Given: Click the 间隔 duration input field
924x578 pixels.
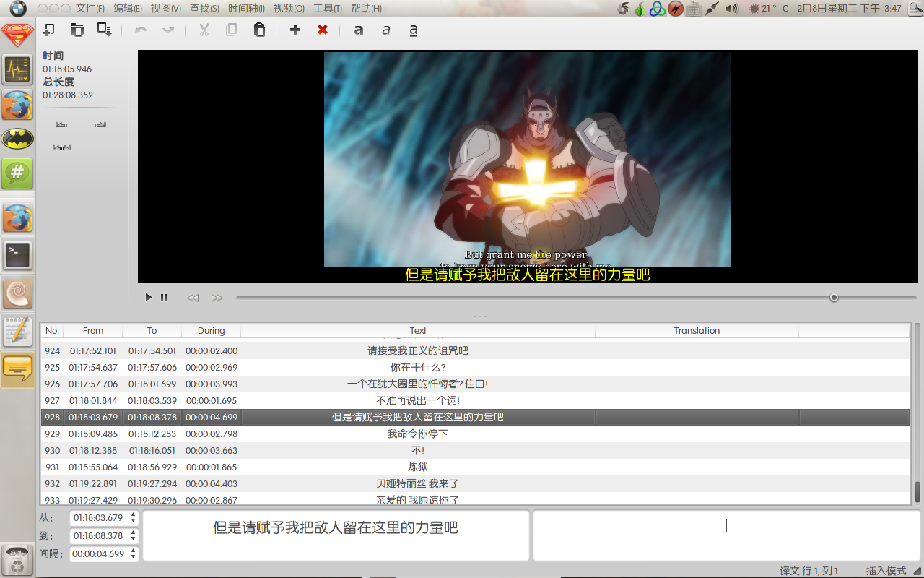Looking at the screenshot, I should click(98, 554).
